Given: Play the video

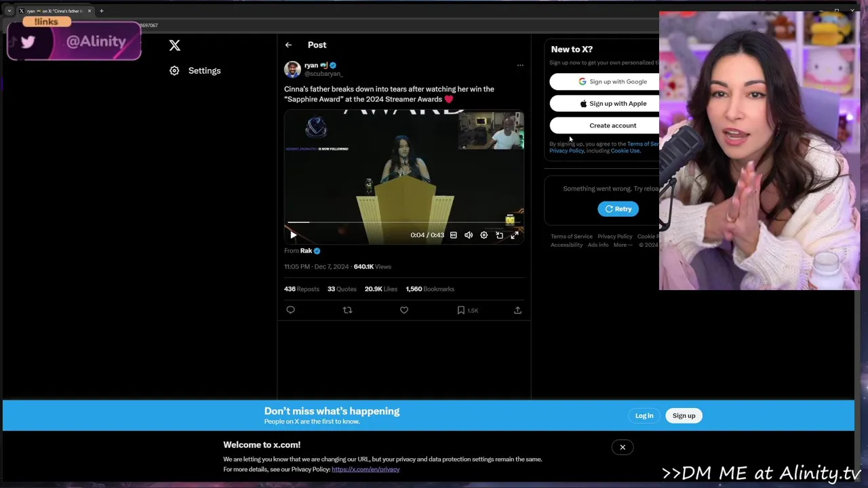Looking at the screenshot, I should [293, 235].
